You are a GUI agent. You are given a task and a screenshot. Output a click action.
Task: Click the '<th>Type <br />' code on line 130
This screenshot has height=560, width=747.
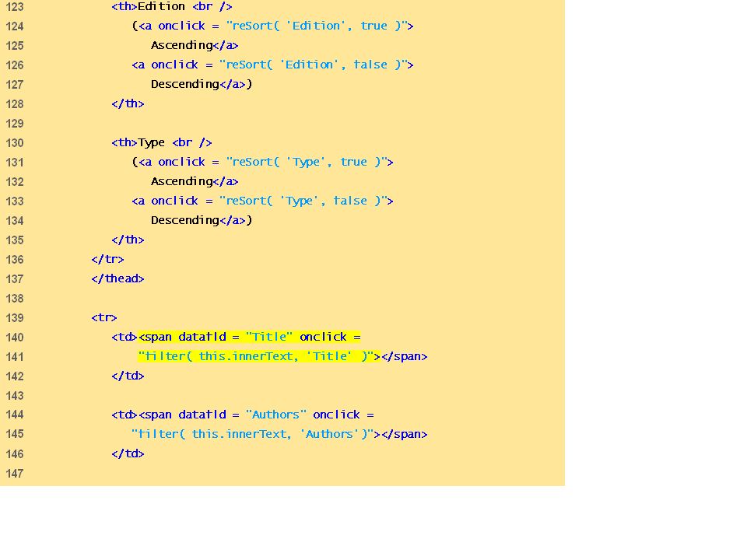[x=162, y=142]
